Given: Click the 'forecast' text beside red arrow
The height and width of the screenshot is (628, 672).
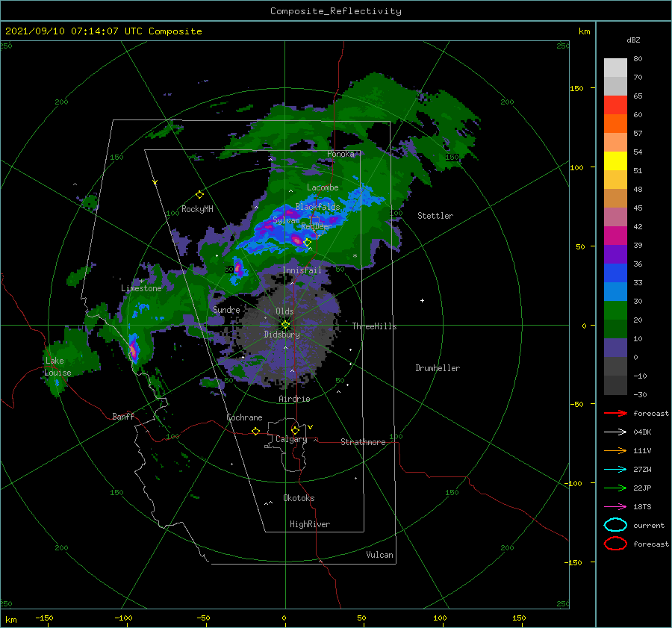Looking at the screenshot, I should coord(650,413).
